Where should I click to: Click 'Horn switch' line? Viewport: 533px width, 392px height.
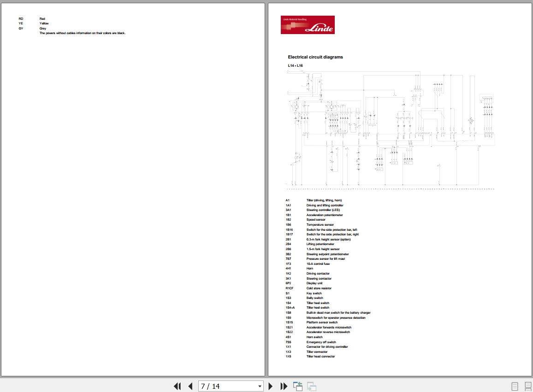point(314,337)
